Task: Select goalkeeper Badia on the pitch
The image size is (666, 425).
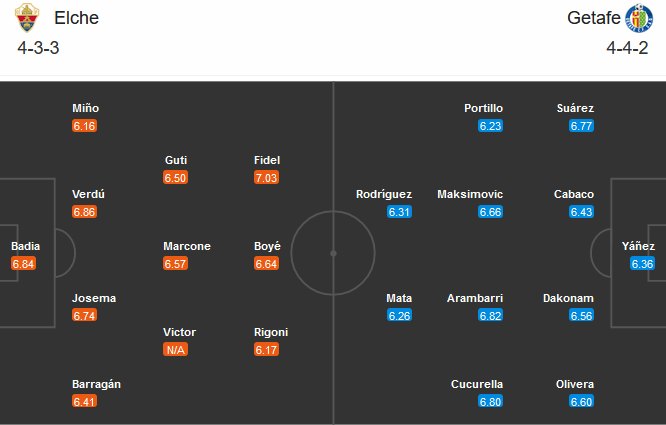Action: pyautogui.click(x=25, y=246)
